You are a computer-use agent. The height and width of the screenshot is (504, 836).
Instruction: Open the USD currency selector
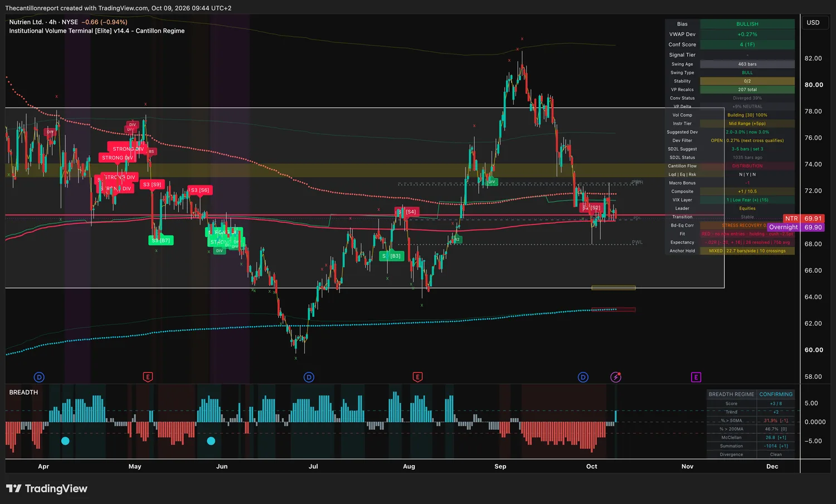(x=813, y=23)
